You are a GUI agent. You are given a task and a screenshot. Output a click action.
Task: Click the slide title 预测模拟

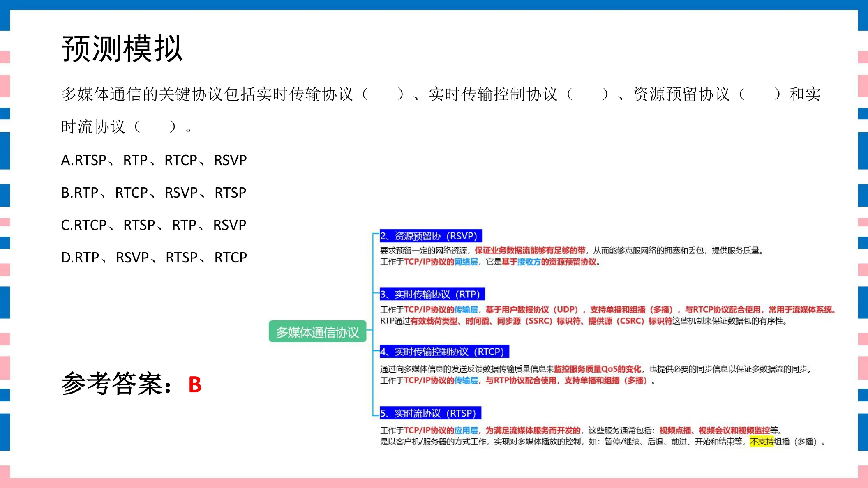point(122,48)
